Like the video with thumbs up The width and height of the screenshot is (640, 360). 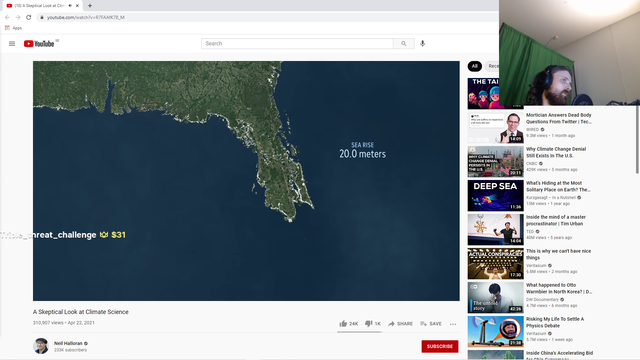pyautogui.click(x=348, y=324)
